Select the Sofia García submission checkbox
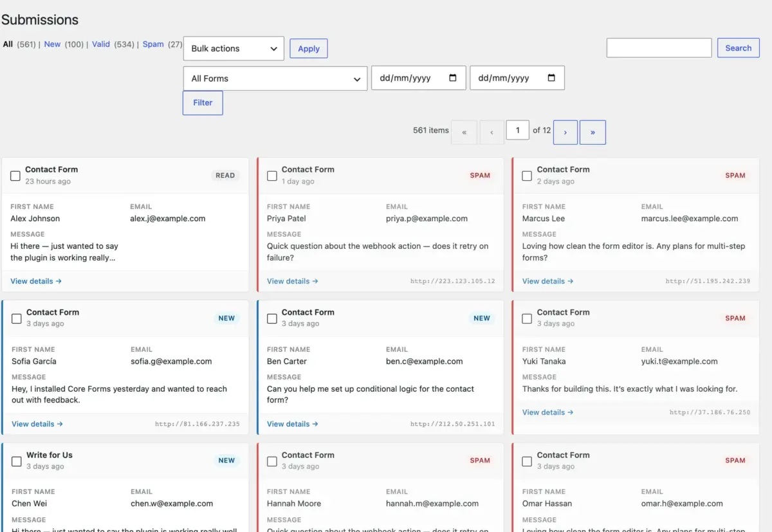Screen dimensions: 772x532 coord(17,318)
